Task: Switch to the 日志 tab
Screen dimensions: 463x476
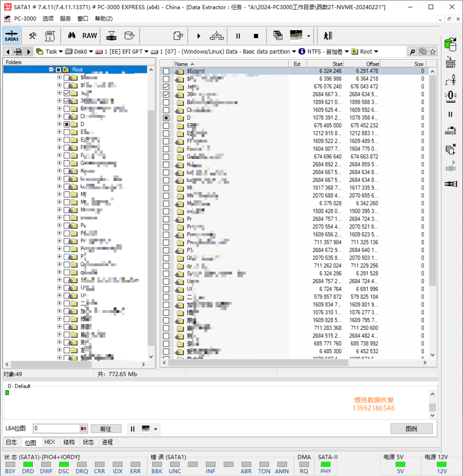Action: coord(12,442)
